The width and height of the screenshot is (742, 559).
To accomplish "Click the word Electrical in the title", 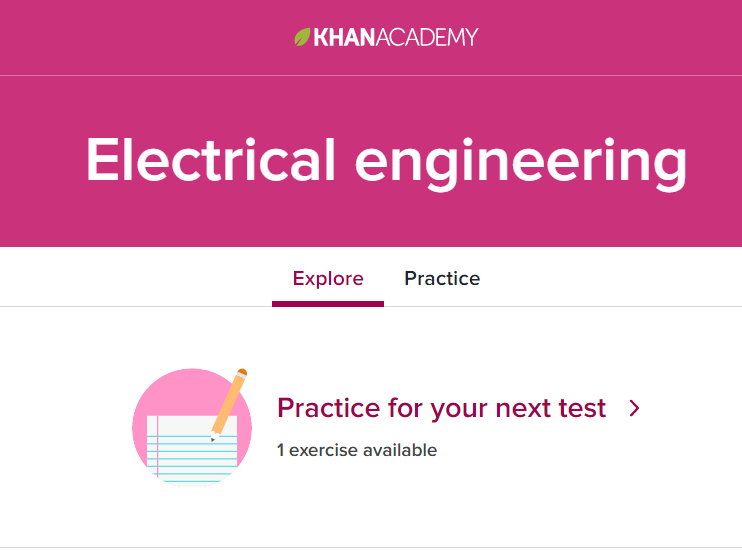I will click(x=211, y=159).
